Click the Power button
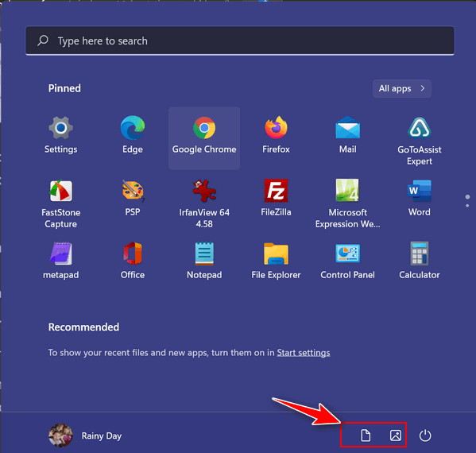Screen dimensions: 476x453 425,436
